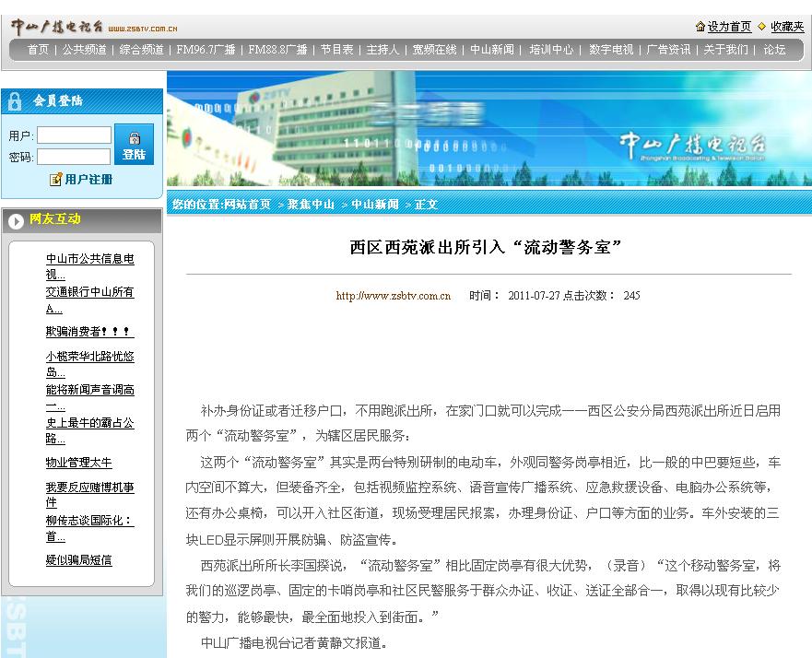Image resolution: width=812 pixels, height=658 pixels.
Task: Go to 数字电视 in the navigation bar
Action: pyautogui.click(x=611, y=50)
